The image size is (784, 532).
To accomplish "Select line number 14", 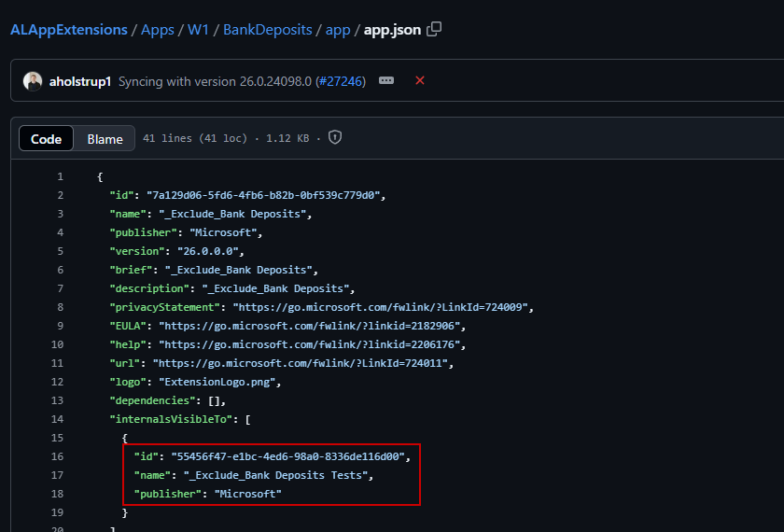I will coord(57,419).
